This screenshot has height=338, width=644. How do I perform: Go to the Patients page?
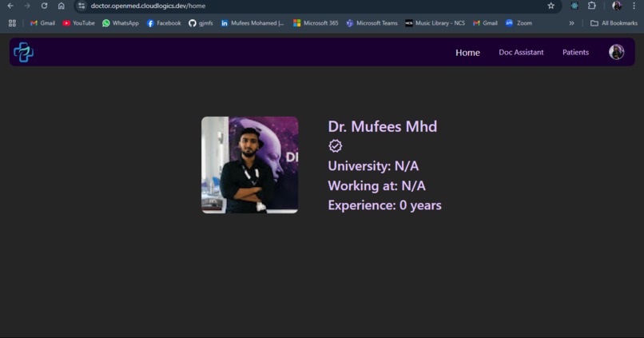point(575,52)
